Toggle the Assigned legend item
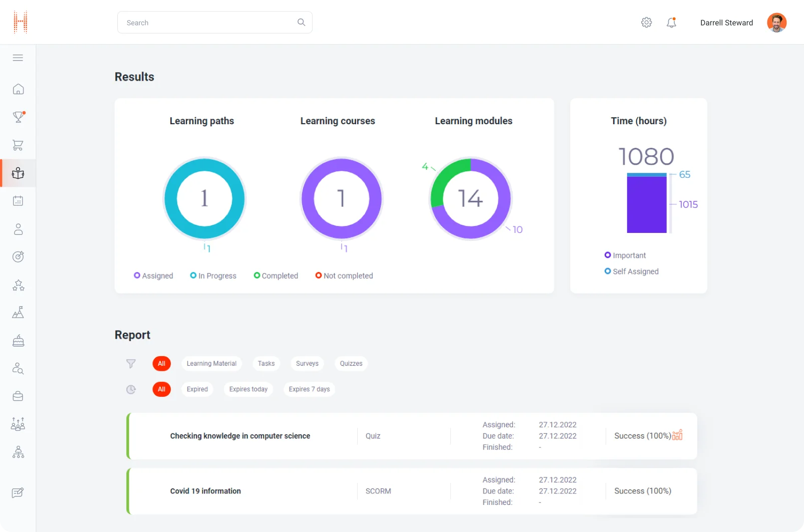This screenshot has width=804, height=532. (x=153, y=276)
